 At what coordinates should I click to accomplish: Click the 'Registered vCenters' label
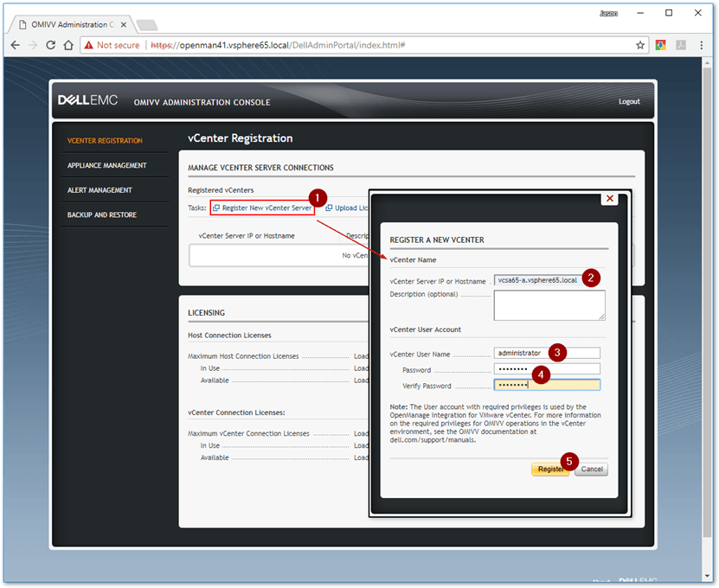pos(221,190)
